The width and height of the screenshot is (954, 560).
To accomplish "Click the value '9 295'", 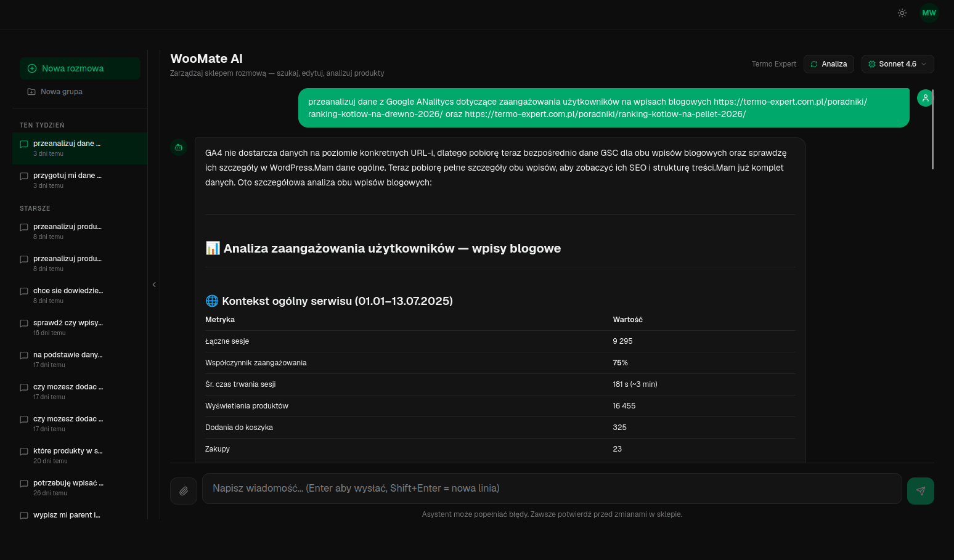I will [622, 341].
